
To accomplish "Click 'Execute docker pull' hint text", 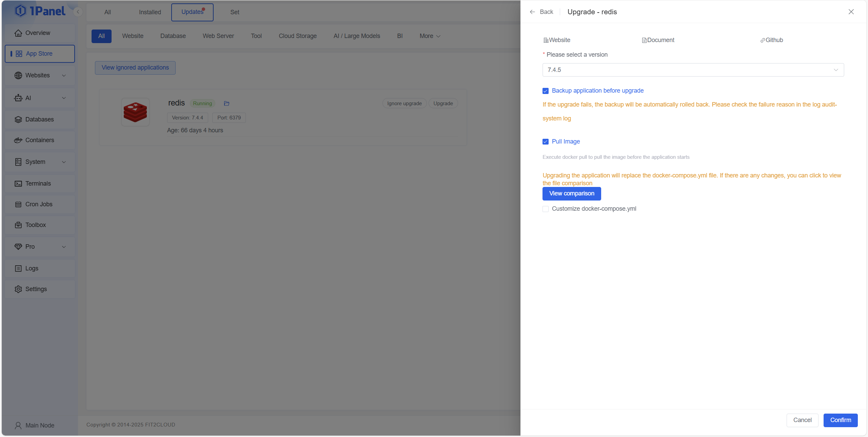I will coord(616,157).
